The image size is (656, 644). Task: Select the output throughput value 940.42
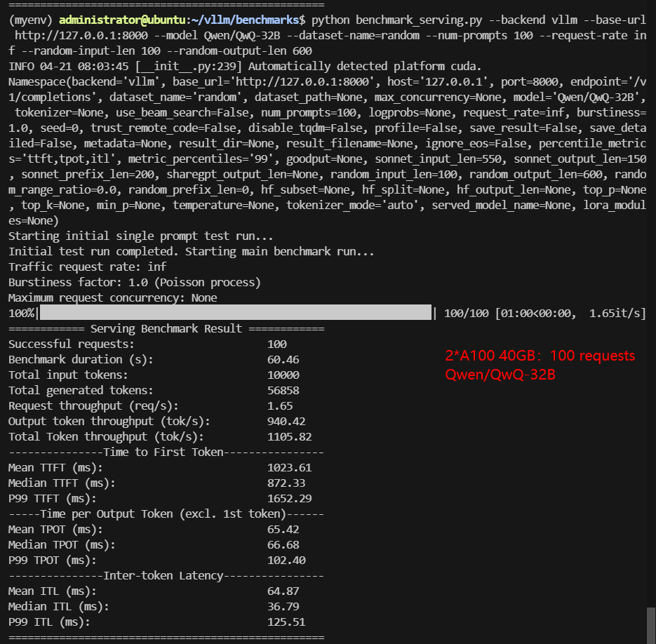(x=286, y=422)
